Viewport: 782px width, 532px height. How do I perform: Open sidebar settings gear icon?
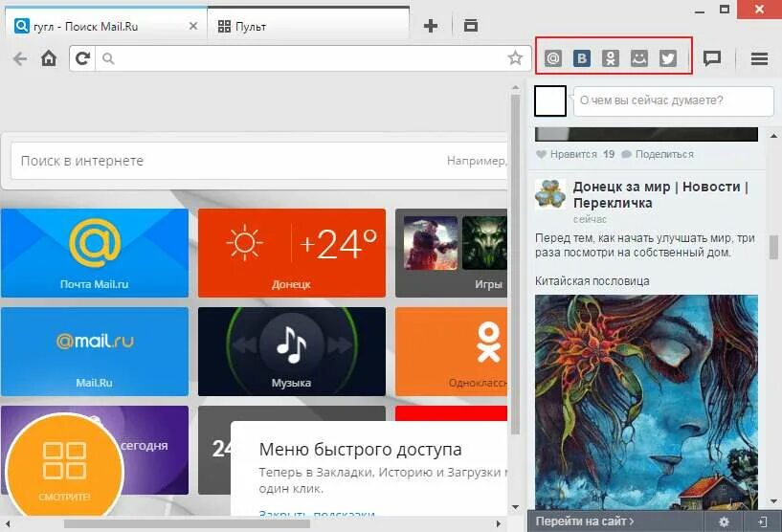tap(724, 521)
